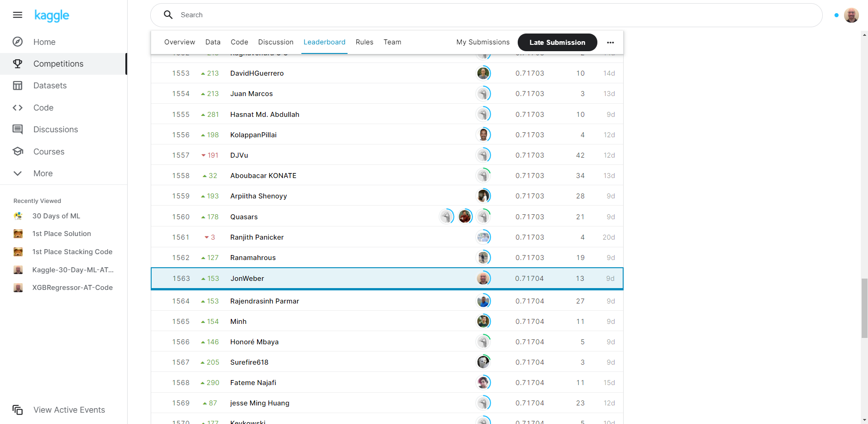Click team name Quasars
This screenshot has width=868, height=424.
point(244,217)
